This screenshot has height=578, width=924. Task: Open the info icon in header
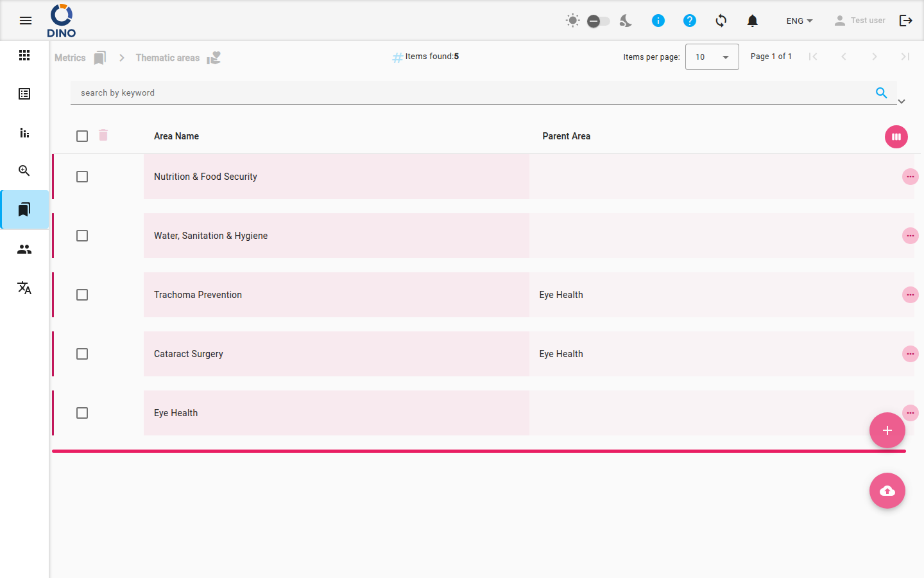[658, 21]
